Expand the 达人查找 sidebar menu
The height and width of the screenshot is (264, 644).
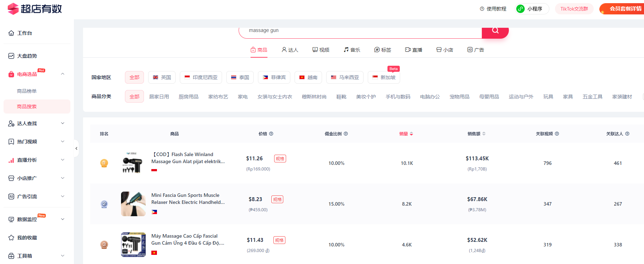(63, 123)
